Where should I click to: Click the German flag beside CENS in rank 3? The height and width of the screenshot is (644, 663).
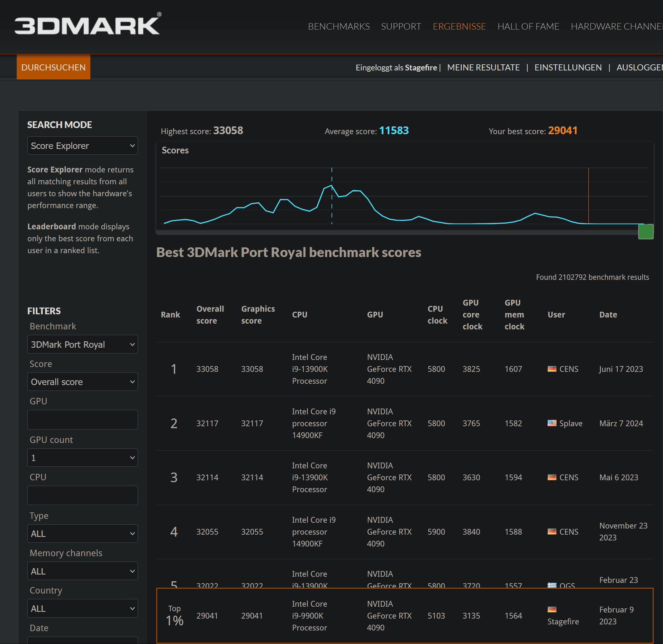552,477
